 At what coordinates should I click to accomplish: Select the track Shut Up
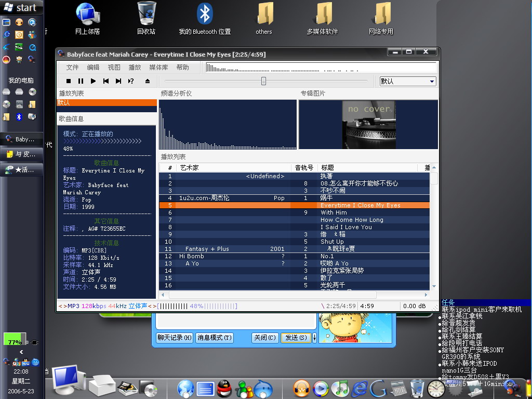pos(294,242)
